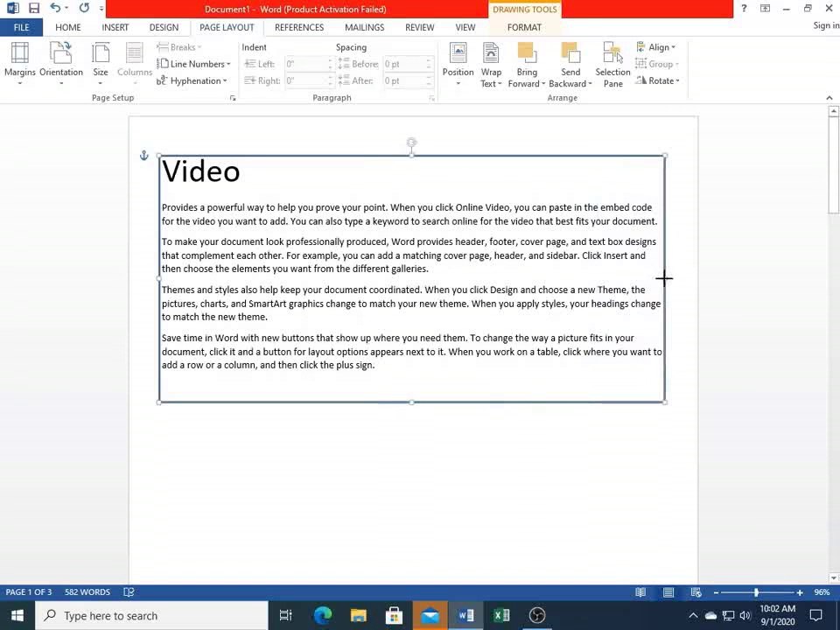Switch to Read Mode view

click(x=640, y=592)
